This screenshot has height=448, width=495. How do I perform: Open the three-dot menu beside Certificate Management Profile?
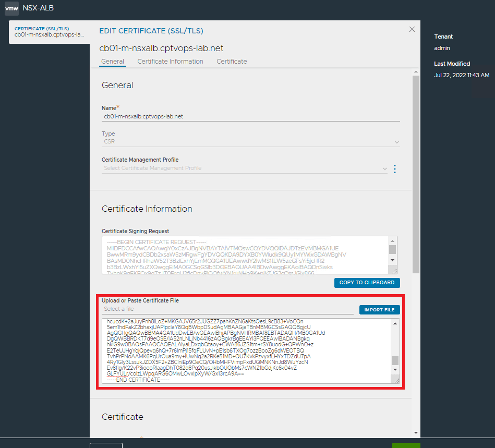pos(395,169)
